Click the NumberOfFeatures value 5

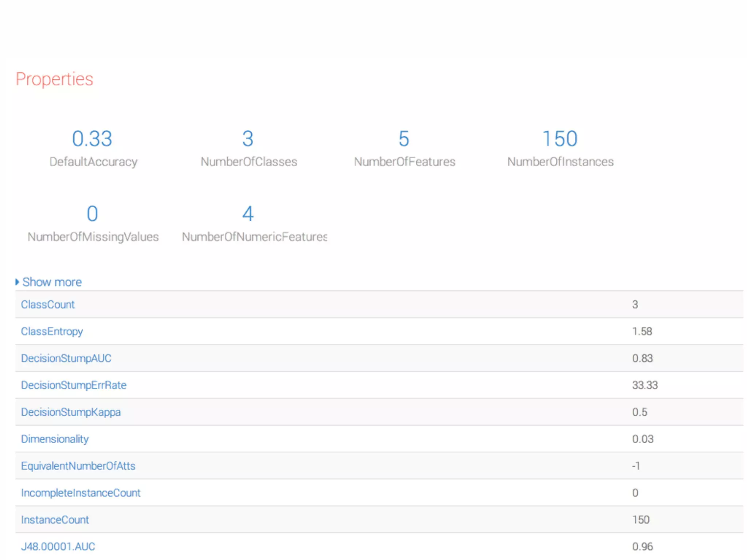click(404, 139)
